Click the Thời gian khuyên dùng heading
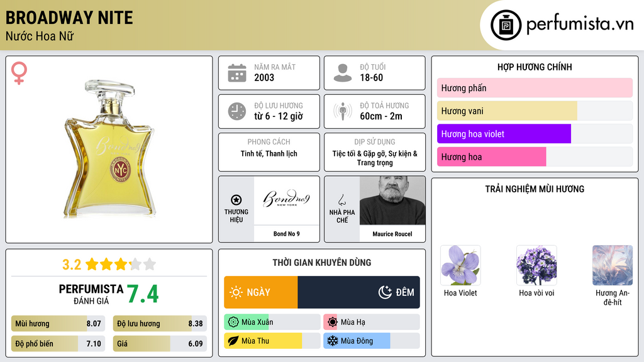The width and height of the screenshot is (644, 362). pos(321,262)
